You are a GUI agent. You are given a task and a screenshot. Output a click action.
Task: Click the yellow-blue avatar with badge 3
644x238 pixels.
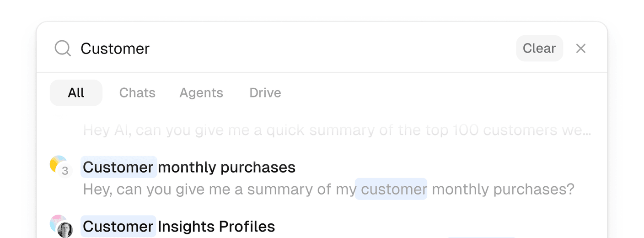click(61, 167)
